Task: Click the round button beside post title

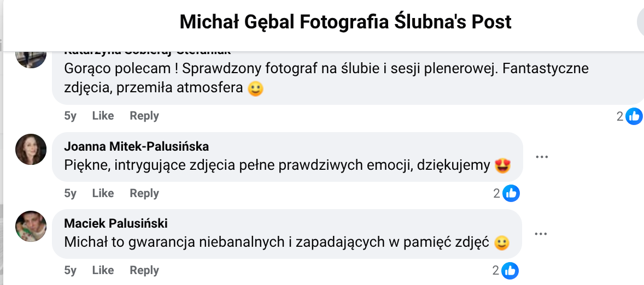Action: 641,22
